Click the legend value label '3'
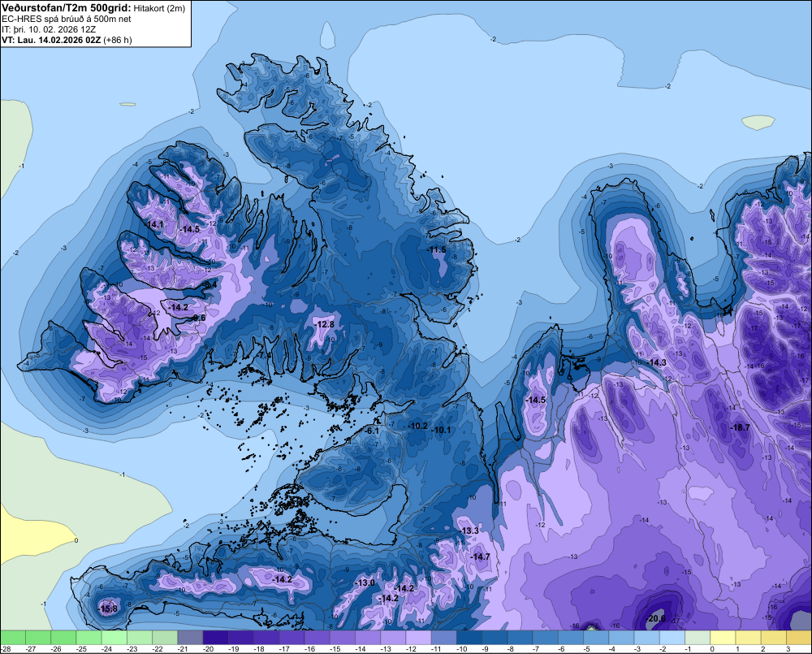This screenshot has width=812, height=654. point(788,649)
